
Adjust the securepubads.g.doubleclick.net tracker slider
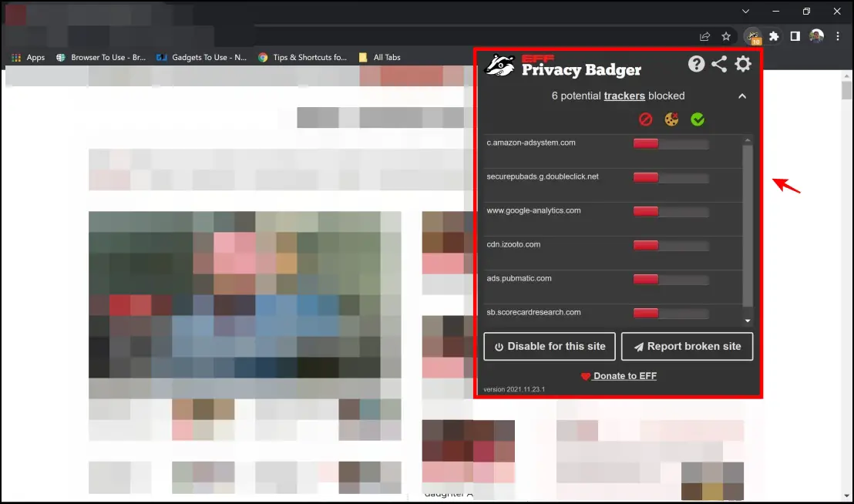pyautogui.click(x=671, y=177)
